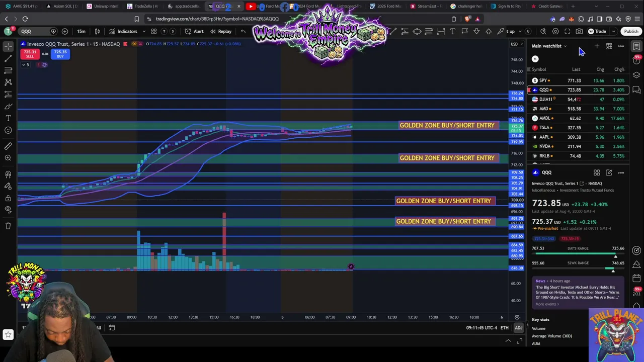This screenshot has height=362, width=644.
Task: Start bar Replay mode
Action: click(220, 31)
